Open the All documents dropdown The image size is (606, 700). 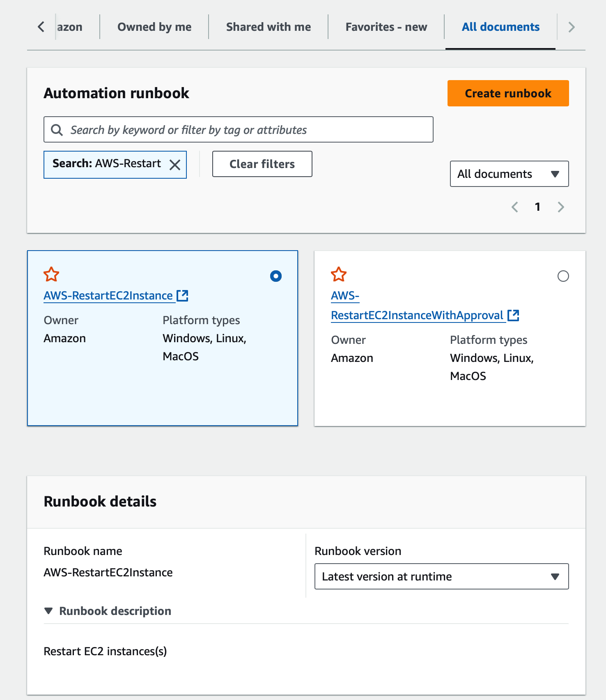(509, 174)
